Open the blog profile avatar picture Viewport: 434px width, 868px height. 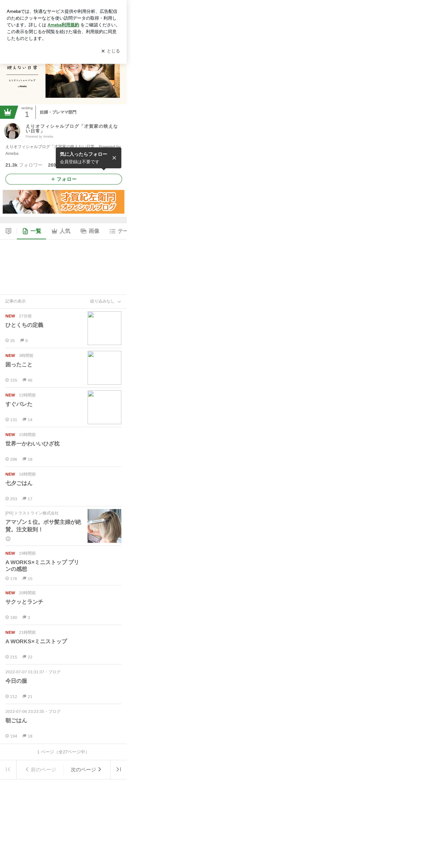coord(12,131)
